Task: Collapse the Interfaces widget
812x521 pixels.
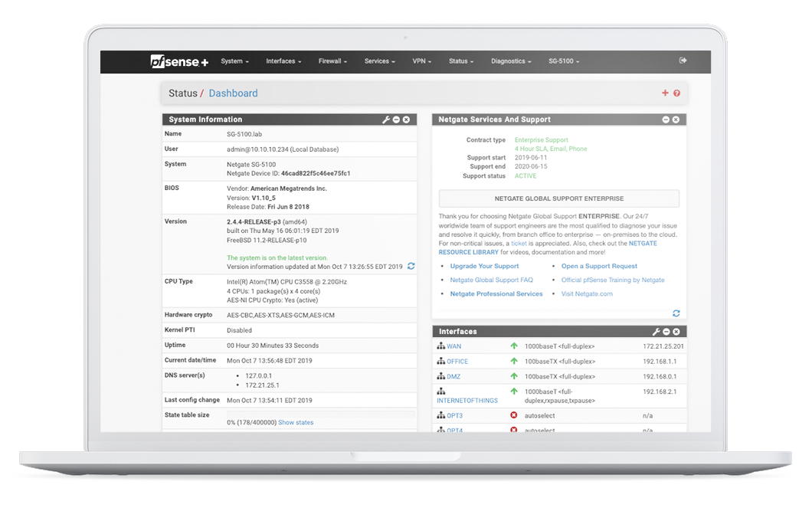Action: tap(666, 332)
